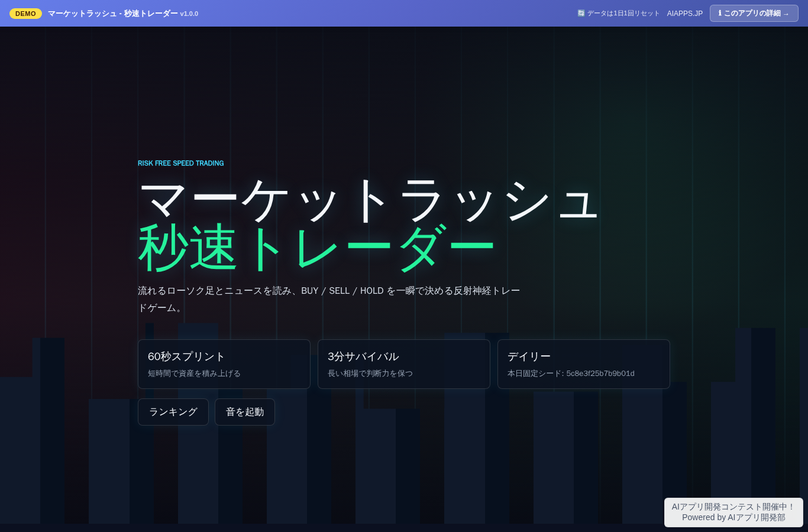Screen dimensions: 808x532
Task: Click the white マーケットラッシュ hero heading
Action: 369,200
